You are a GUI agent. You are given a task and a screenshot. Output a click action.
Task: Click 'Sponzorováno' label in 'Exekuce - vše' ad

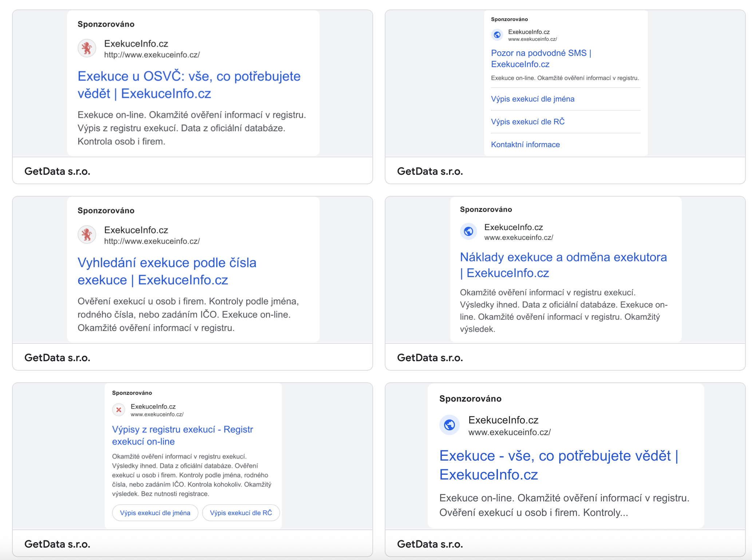[x=470, y=399]
